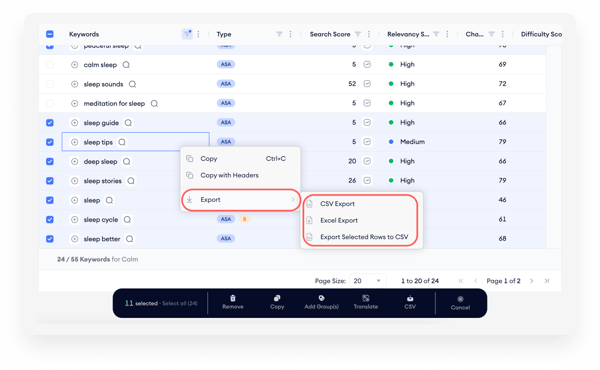Click the CSV export icon in the bottom bar
600x370 pixels.
pyautogui.click(x=410, y=298)
